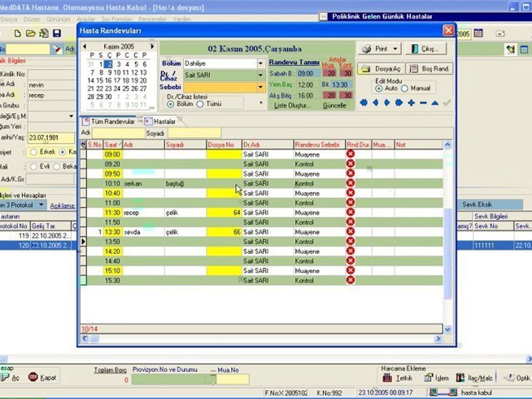Click the Sabah B. 09:00 time field
532x399 pixels.
click(x=308, y=73)
